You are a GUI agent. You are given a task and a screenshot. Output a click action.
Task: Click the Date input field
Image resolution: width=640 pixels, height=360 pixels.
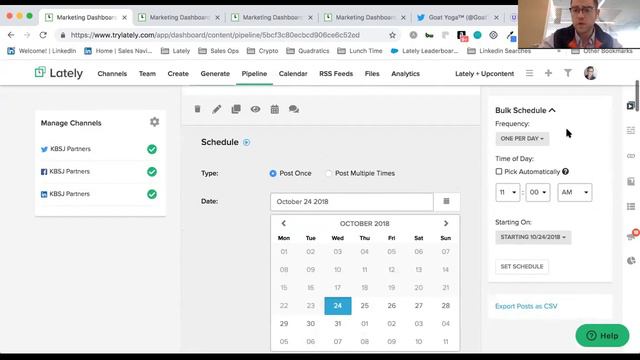(352, 202)
